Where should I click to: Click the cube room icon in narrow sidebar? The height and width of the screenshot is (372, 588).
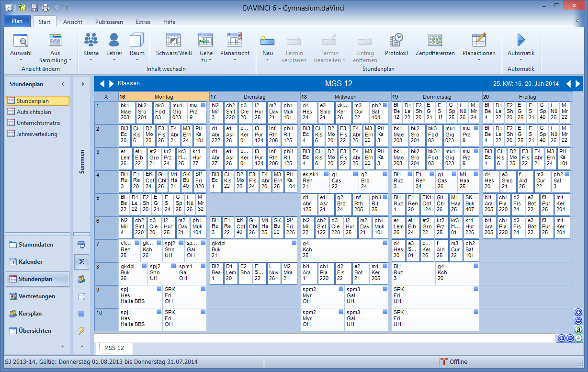point(81,296)
